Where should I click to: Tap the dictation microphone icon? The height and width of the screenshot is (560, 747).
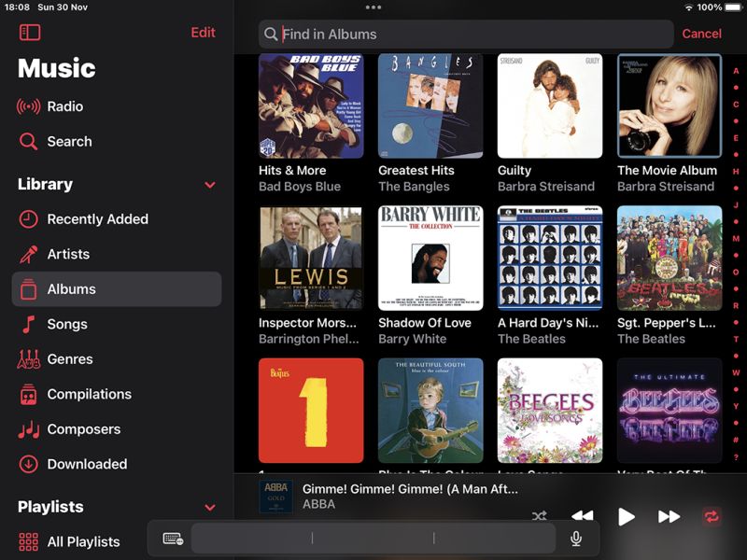(576, 539)
